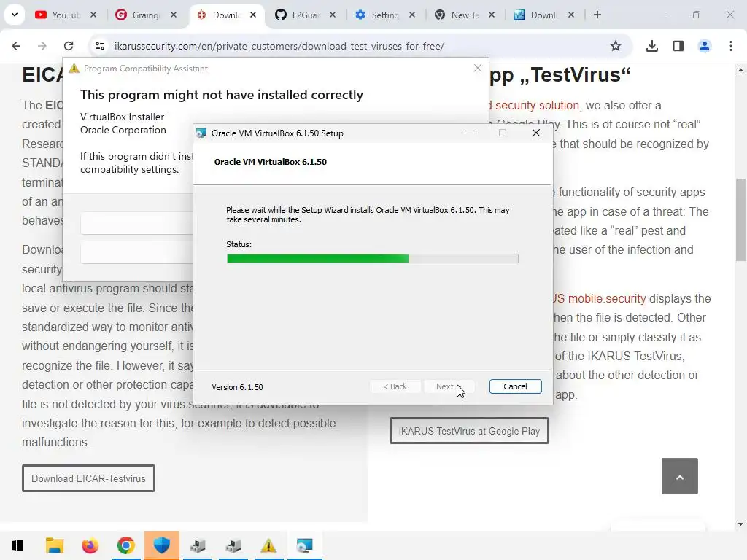Switch to the last Download tab
The height and width of the screenshot is (560, 747).
tap(543, 15)
